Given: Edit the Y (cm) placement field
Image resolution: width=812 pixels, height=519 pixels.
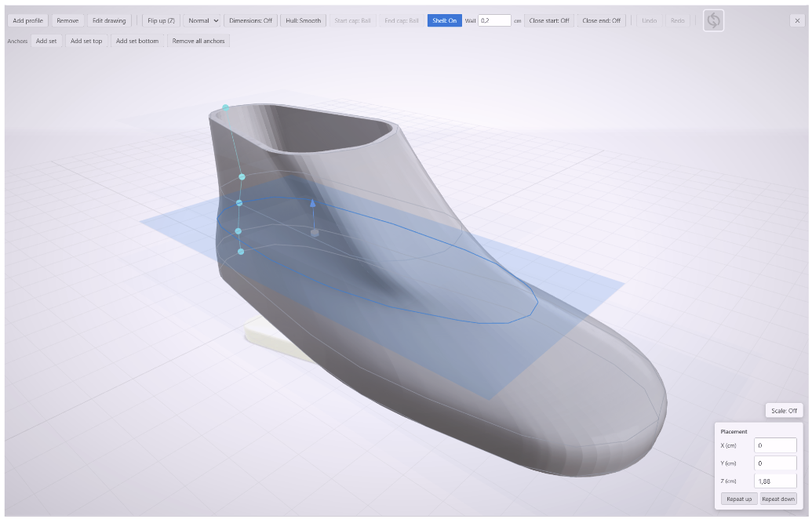Looking at the screenshot, I should point(775,463).
